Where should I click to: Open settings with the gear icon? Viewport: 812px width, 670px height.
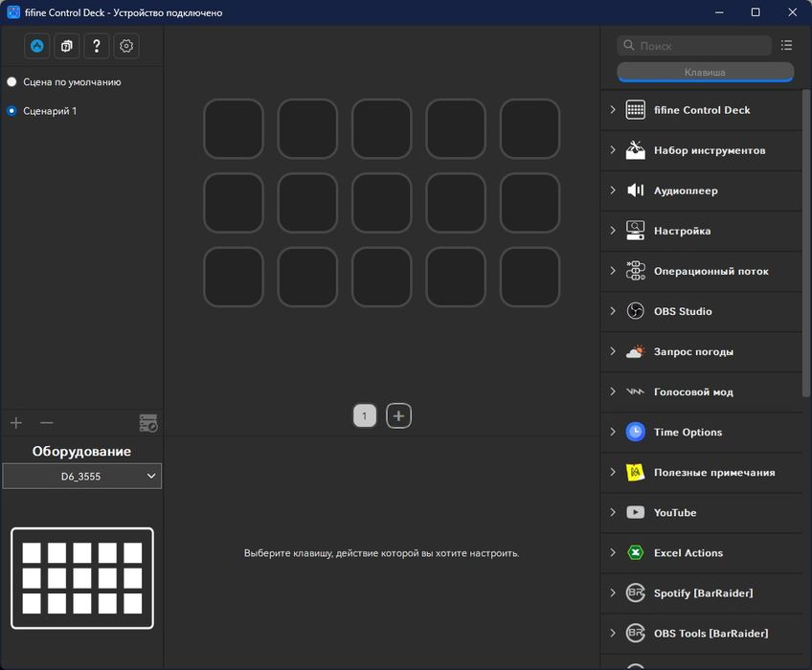pos(126,46)
